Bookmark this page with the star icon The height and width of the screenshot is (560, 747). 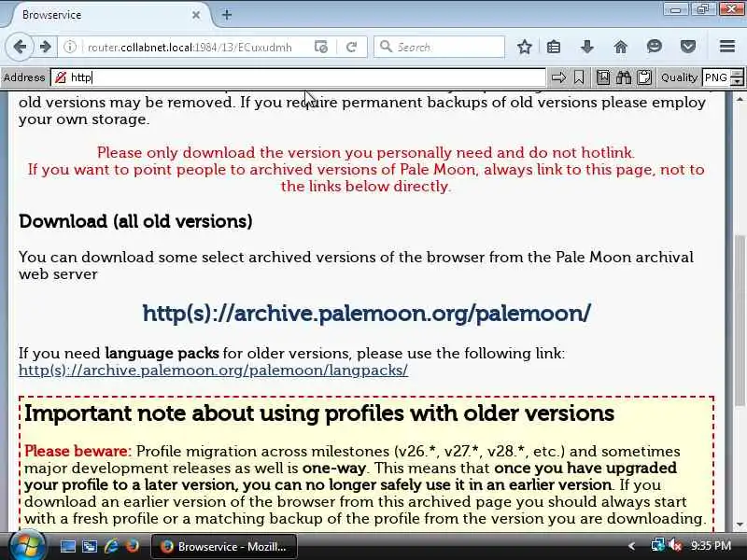[525, 47]
